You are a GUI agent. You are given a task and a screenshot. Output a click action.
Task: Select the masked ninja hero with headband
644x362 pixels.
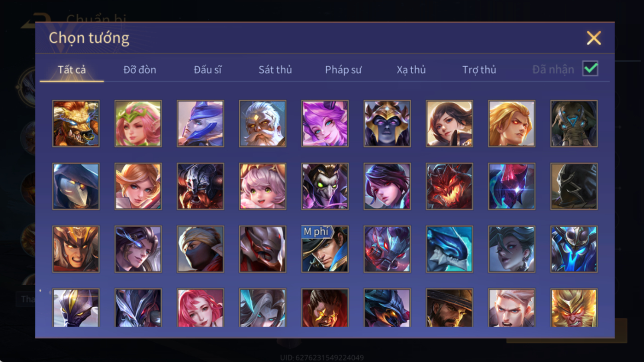click(201, 249)
